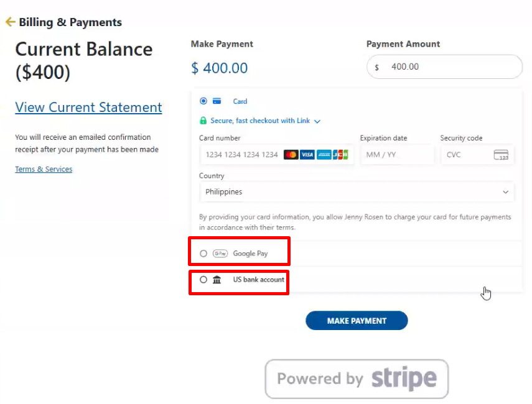The image size is (532, 404).
Task: Click the Visa logo icon
Action: tap(307, 155)
